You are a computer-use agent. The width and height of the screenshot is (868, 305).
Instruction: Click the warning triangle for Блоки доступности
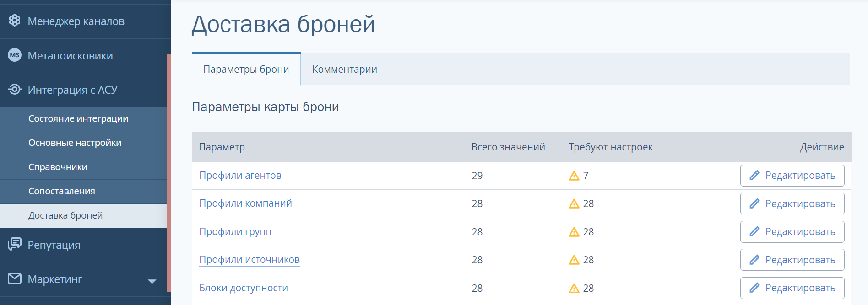coord(574,288)
